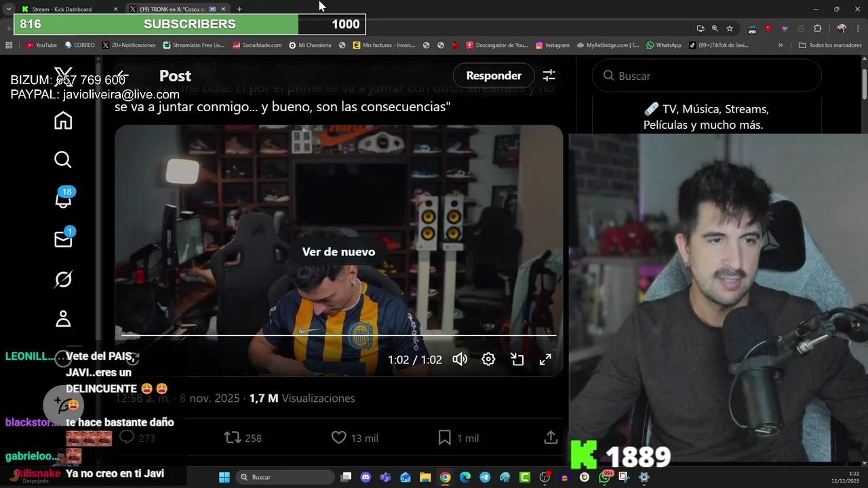Mute the video with speaker icon
Screen dimensions: 868x488
pos(460,359)
